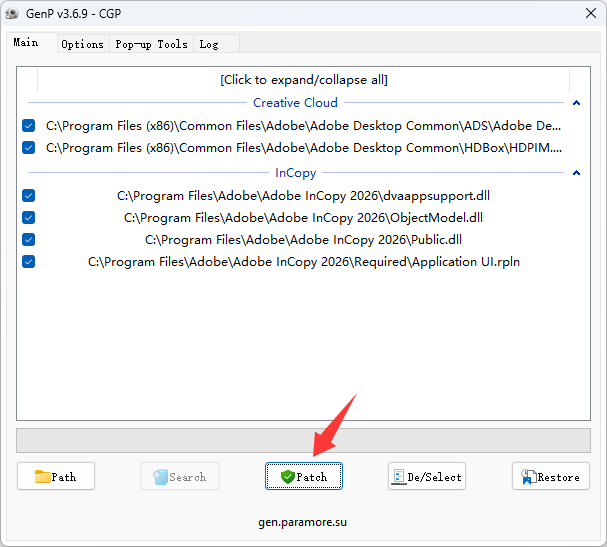Click the expand/collapse all header row
Viewport: 607px width, 547px height.
[x=304, y=80]
